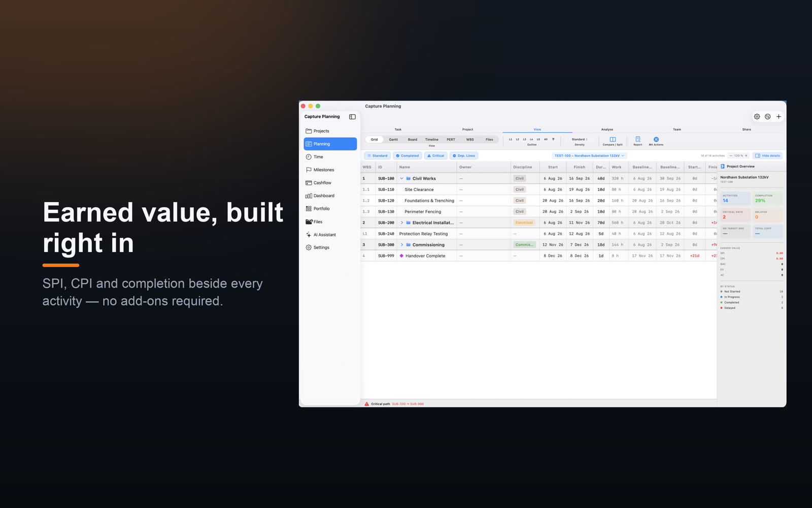Open Settings in the sidebar
812x508 pixels.
pyautogui.click(x=330, y=247)
